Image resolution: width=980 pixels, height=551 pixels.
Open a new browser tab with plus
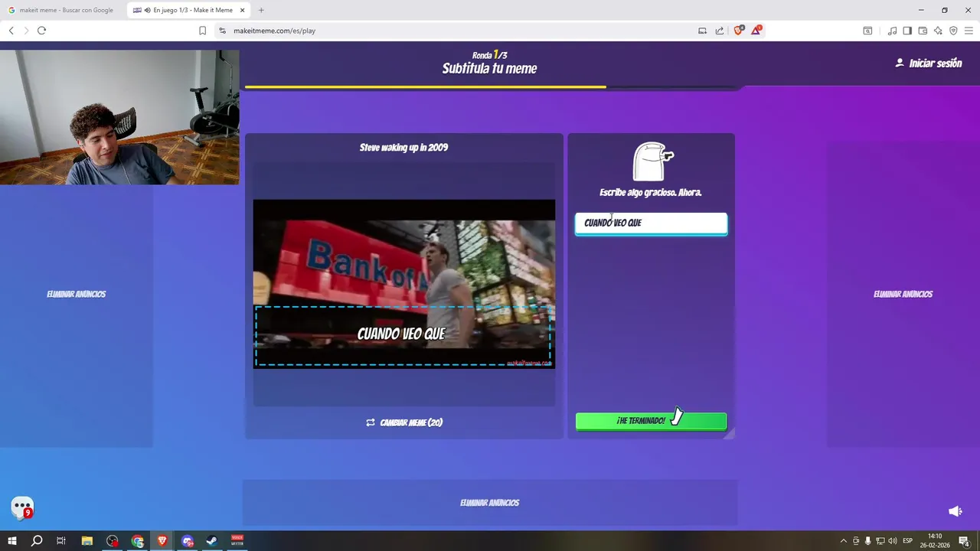pos(261,10)
